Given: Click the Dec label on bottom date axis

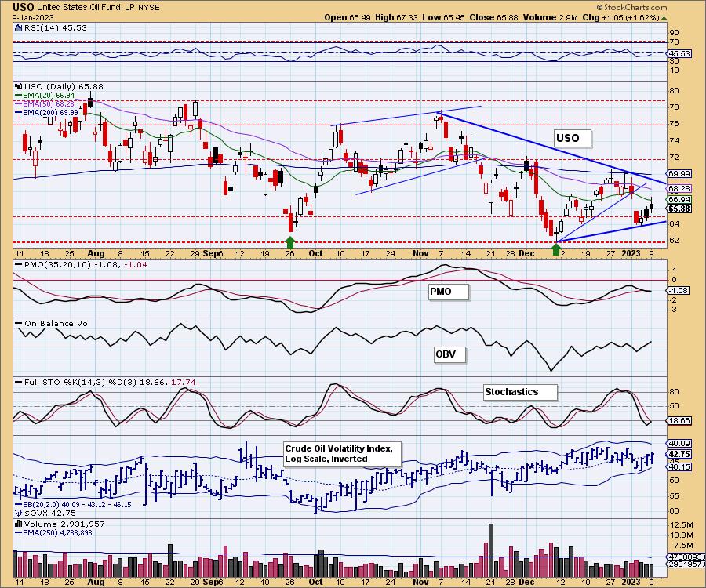Looking at the screenshot, I should pos(526,582).
